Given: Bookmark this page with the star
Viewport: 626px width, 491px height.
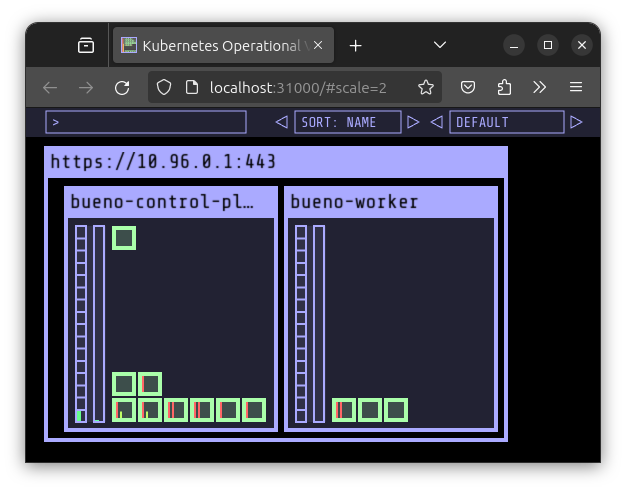Looking at the screenshot, I should 426,87.
